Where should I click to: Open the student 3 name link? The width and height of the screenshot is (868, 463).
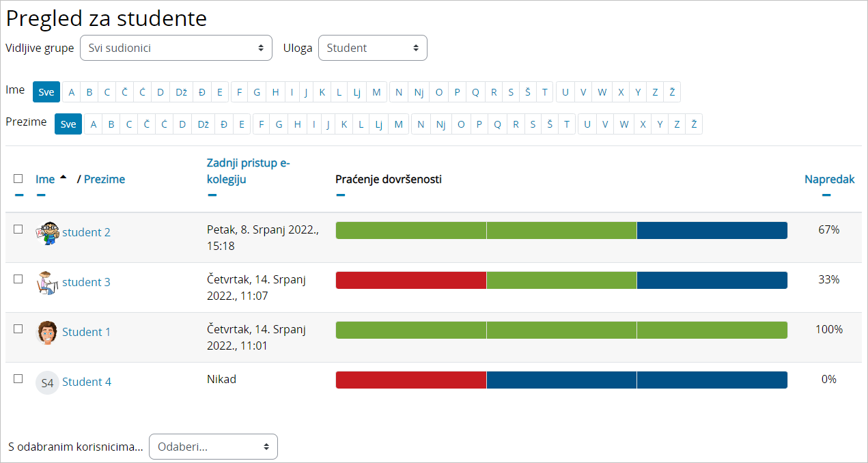(x=86, y=283)
